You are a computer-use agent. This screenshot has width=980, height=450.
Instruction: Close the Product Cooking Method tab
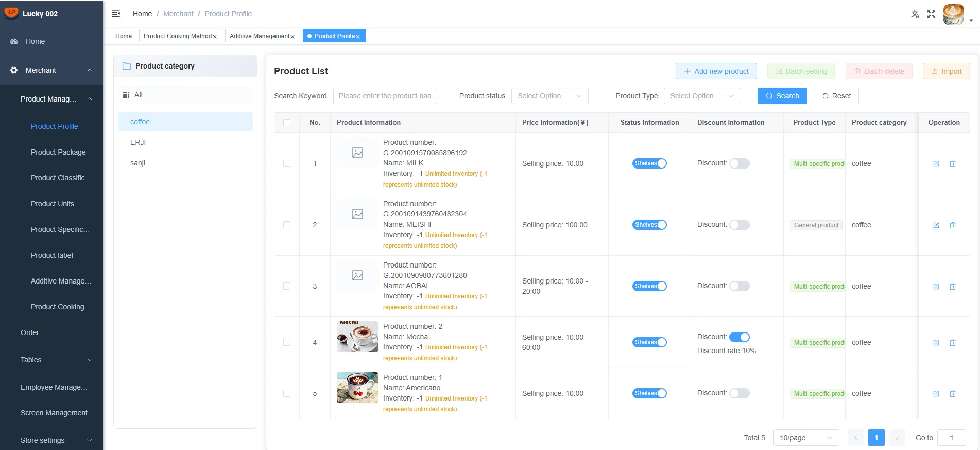[x=215, y=37]
